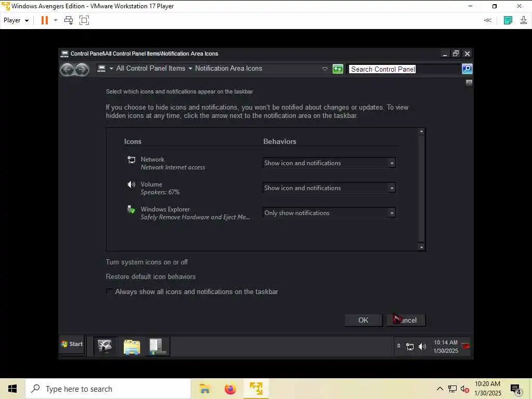The height and width of the screenshot is (399, 532).
Task: Refresh the Control Panel view
Action: click(338, 69)
